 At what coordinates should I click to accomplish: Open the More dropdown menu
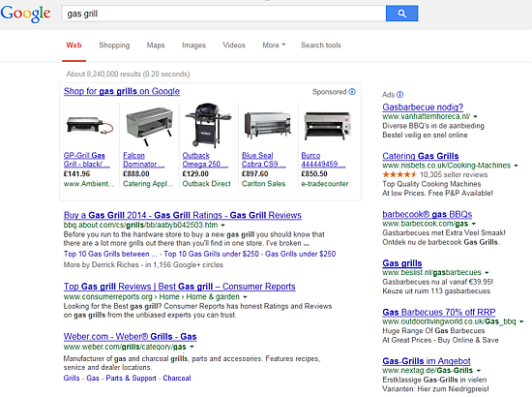(x=274, y=46)
